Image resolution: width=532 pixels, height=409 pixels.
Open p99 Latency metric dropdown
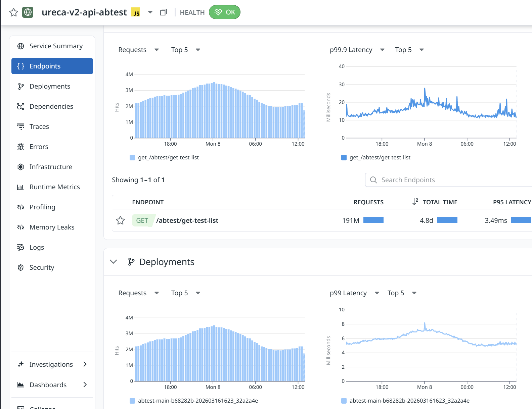point(354,293)
